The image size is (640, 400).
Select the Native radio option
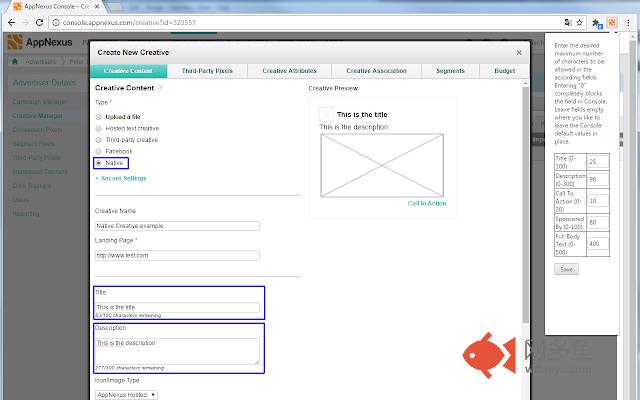tap(98, 163)
